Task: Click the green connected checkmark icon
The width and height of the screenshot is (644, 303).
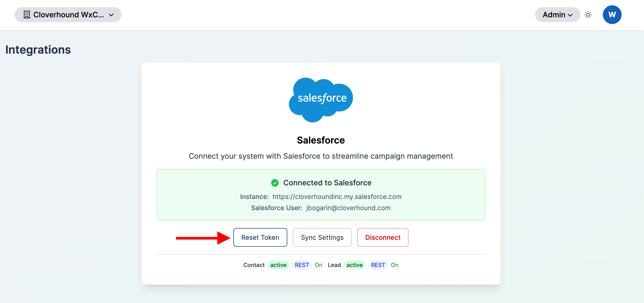Action: click(x=275, y=183)
